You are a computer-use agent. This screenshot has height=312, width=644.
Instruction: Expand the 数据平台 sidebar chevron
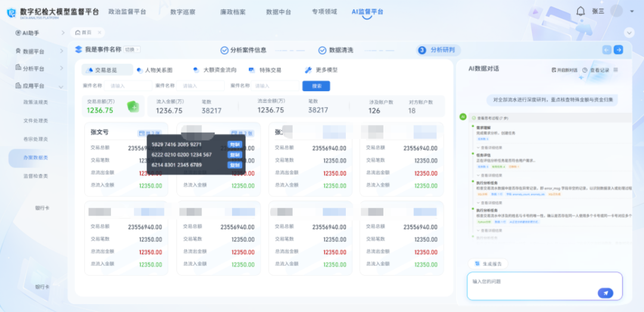(61, 51)
